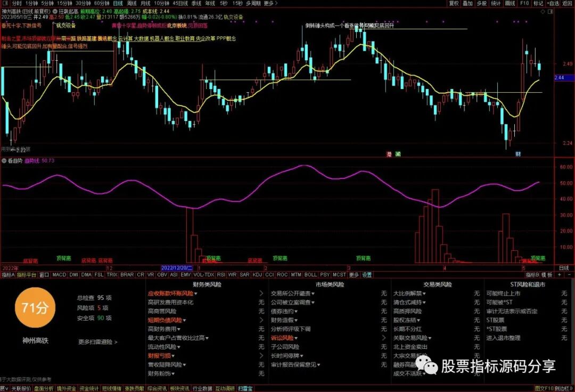Click the 2.44 price label on the axis
Image resolution: width=575 pixels, height=392 pixels.
[x=564, y=78]
